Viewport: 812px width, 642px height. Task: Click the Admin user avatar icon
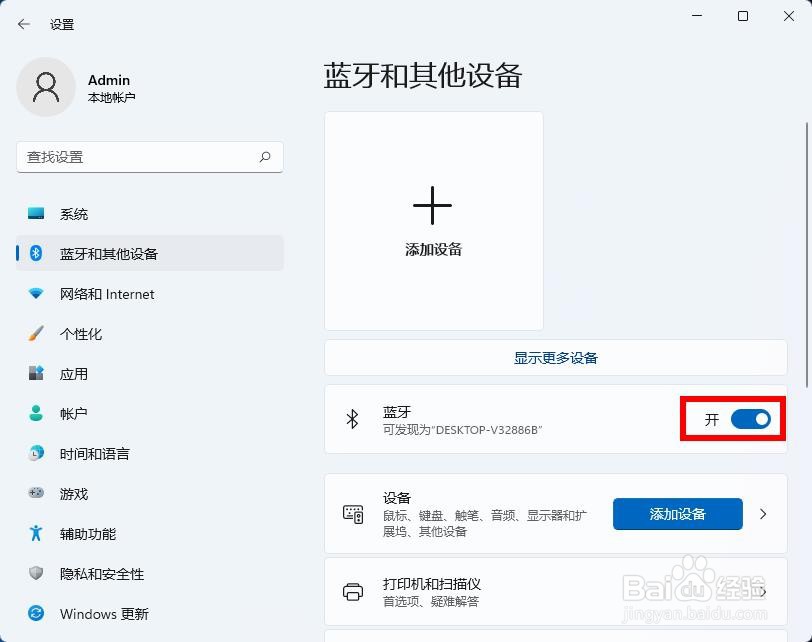tap(46, 87)
